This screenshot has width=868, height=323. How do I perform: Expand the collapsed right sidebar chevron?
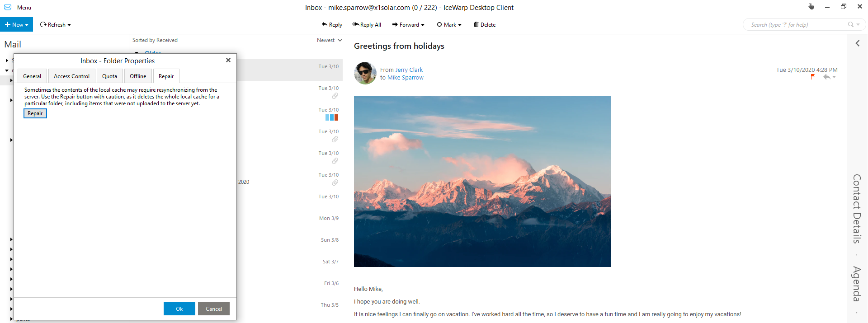point(857,43)
